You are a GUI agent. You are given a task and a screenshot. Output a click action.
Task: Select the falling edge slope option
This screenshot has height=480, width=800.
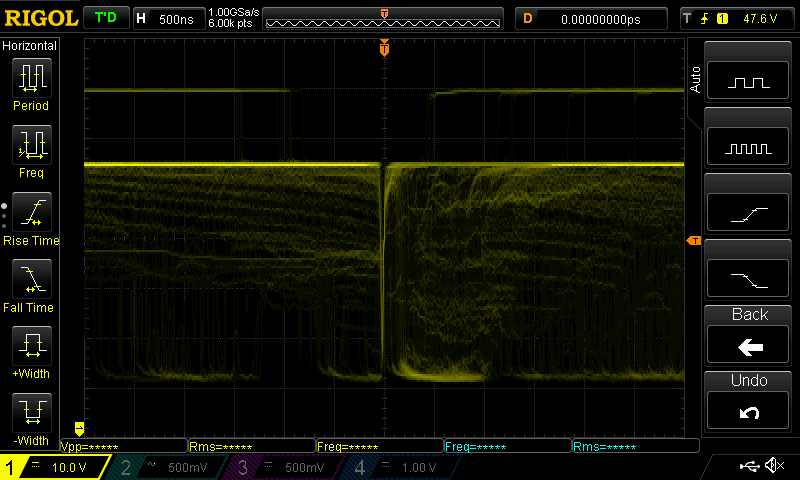[750, 279]
